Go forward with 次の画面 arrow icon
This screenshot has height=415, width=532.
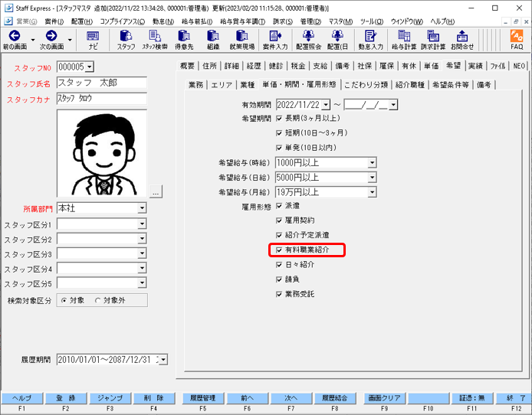pyautogui.click(x=51, y=35)
